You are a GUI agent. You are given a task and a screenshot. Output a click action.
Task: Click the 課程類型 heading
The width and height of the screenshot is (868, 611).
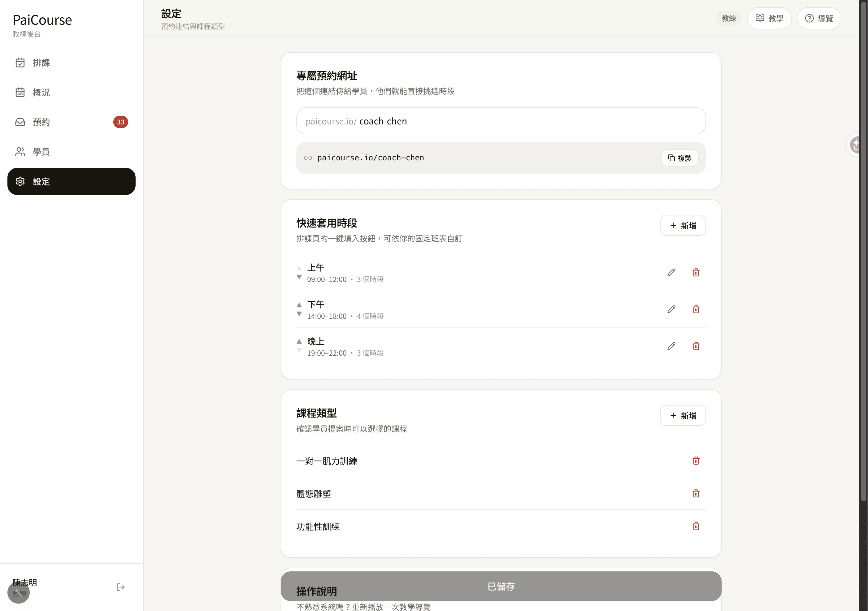point(316,413)
